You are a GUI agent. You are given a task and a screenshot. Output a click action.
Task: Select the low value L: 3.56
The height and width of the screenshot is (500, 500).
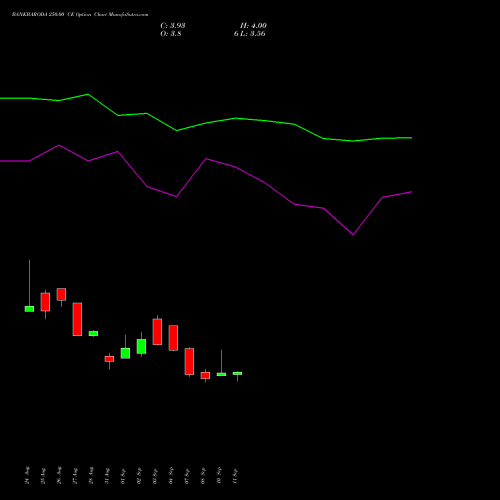pyautogui.click(x=253, y=34)
